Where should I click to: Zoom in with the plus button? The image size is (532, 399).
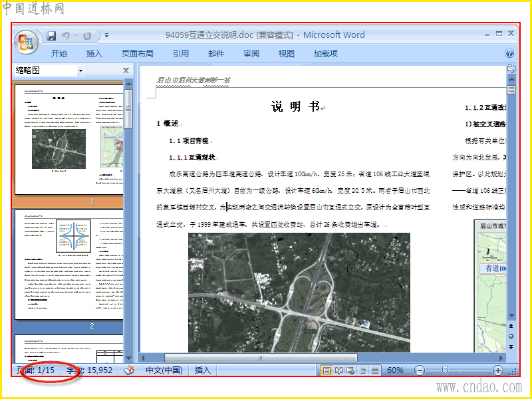[x=497, y=370]
